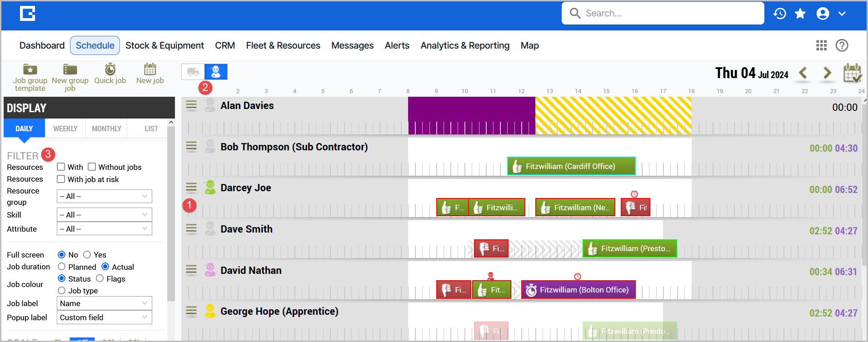Image resolution: width=868 pixels, height=342 pixels.
Task: Open the recent history icon
Action: (779, 14)
